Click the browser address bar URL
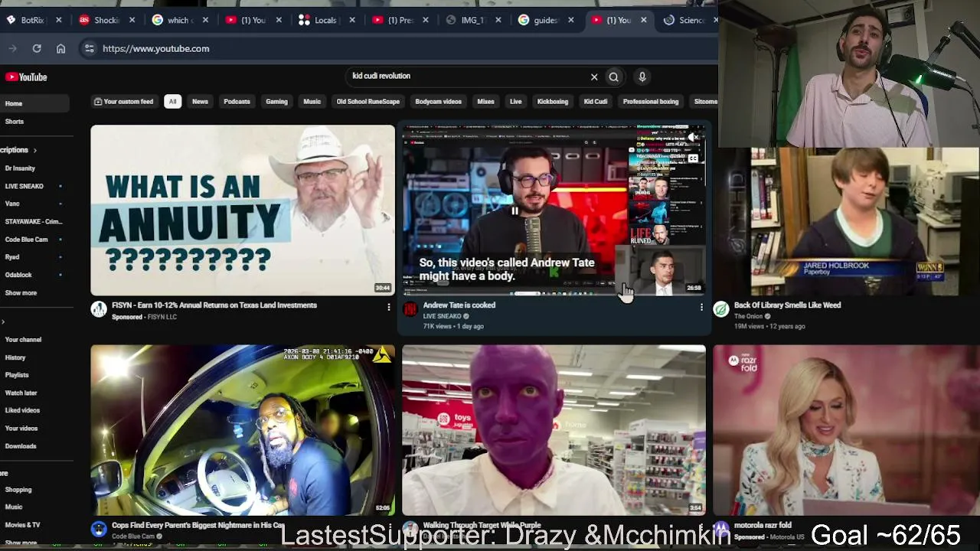The height and width of the screenshot is (551, 980). point(155,48)
